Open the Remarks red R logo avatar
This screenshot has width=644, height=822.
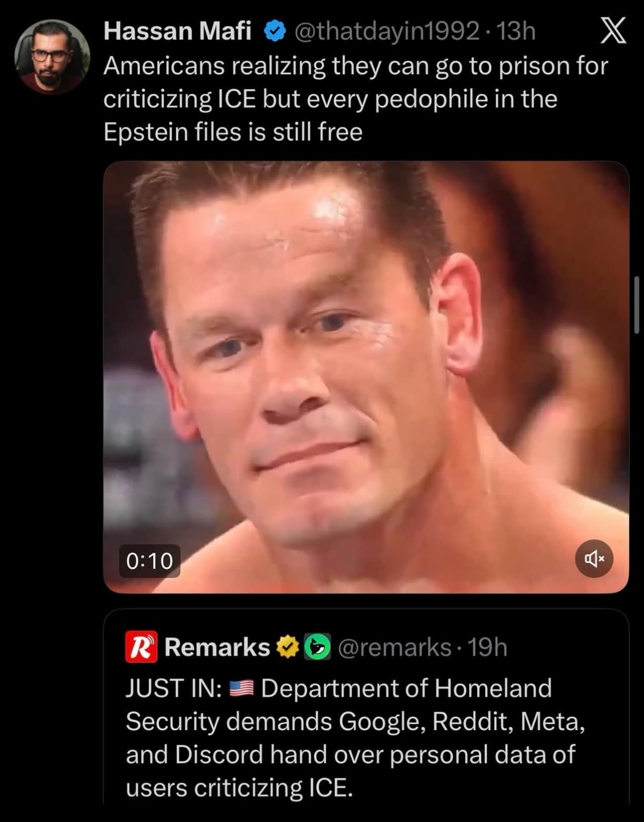[x=141, y=647]
